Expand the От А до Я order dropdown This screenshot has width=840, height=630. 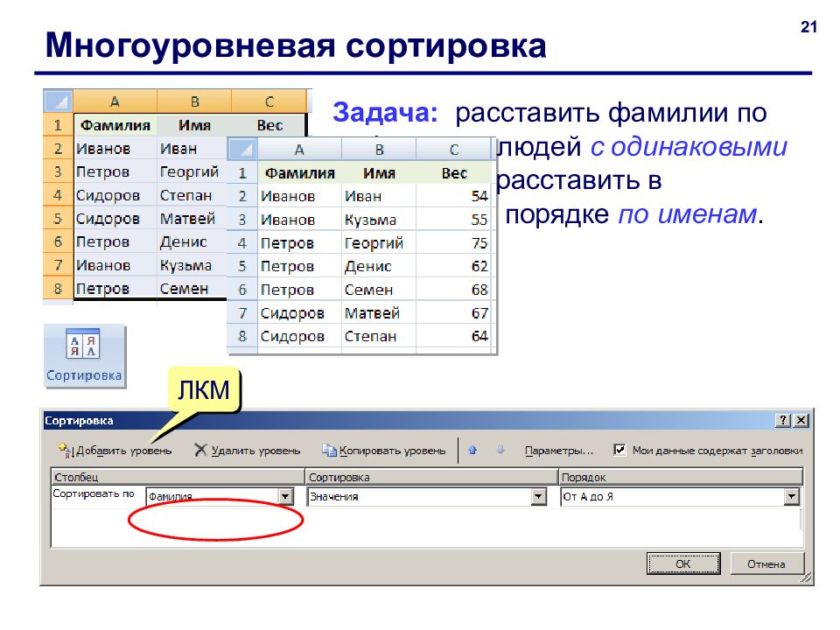coord(792,497)
